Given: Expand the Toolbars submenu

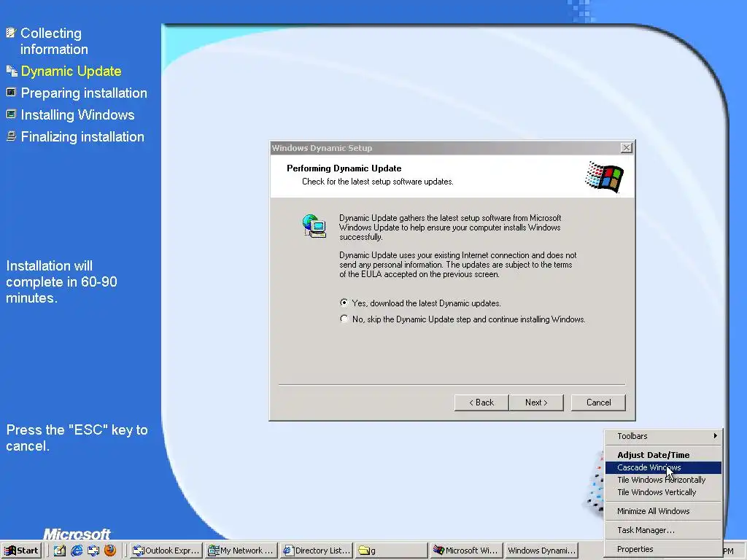Looking at the screenshot, I should pyautogui.click(x=663, y=436).
